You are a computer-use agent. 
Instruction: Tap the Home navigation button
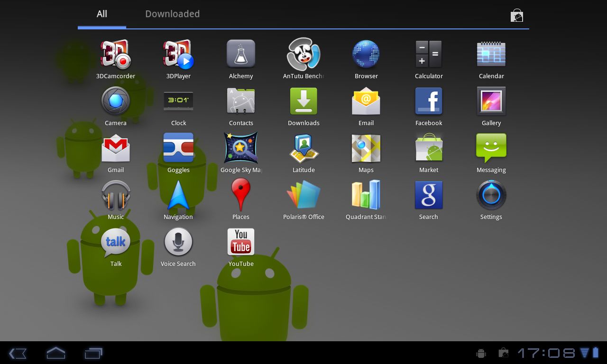coord(55,353)
